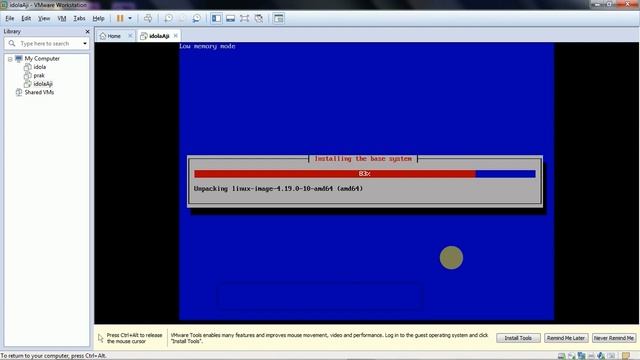The width and height of the screenshot is (640, 360).
Task: Toggle the thumbnail bar view
Action: (x=231, y=18)
